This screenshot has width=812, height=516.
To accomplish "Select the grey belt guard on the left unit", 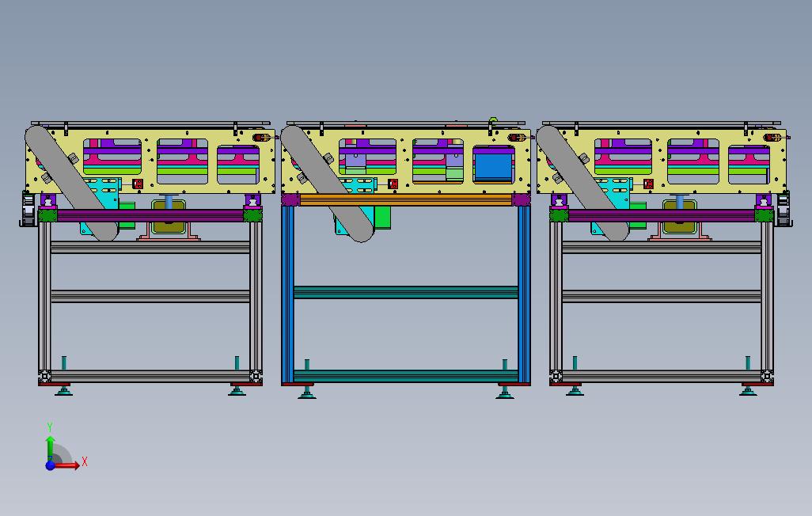I will 72,183.
